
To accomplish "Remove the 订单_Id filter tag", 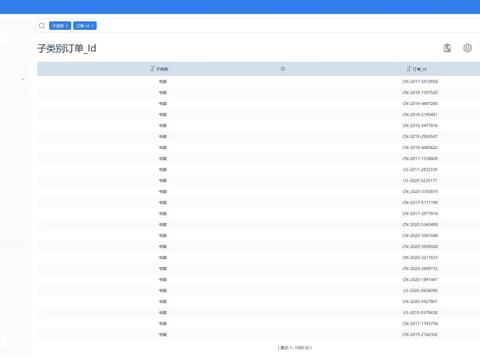I will (92, 26).
